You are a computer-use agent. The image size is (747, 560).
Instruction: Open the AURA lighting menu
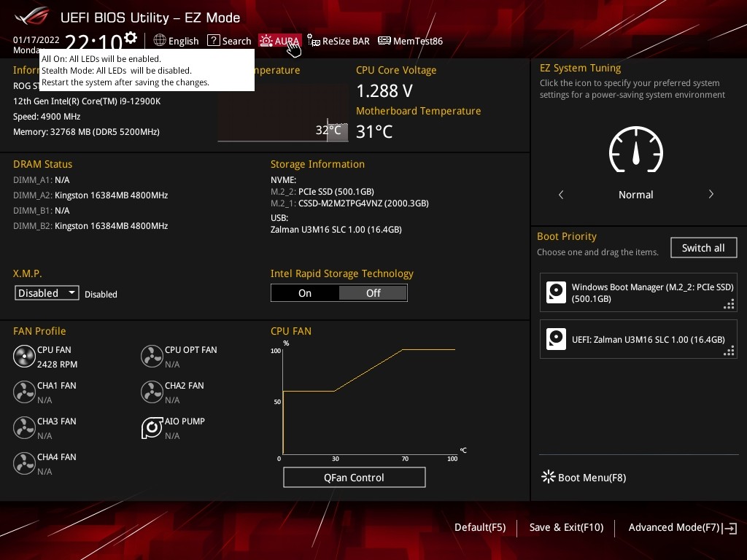(279, 41)
